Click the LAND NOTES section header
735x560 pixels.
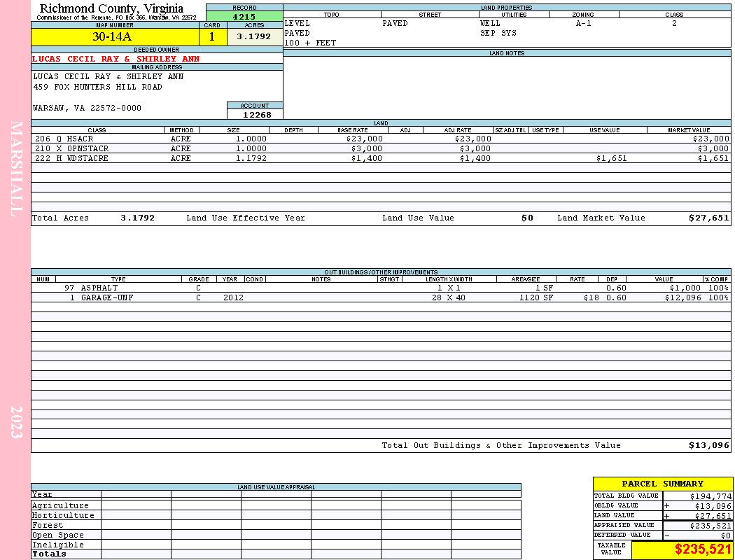click(507, 53)
